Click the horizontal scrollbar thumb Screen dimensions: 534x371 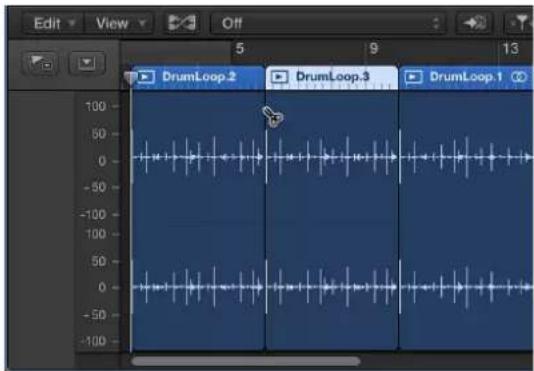coord(246,361)
